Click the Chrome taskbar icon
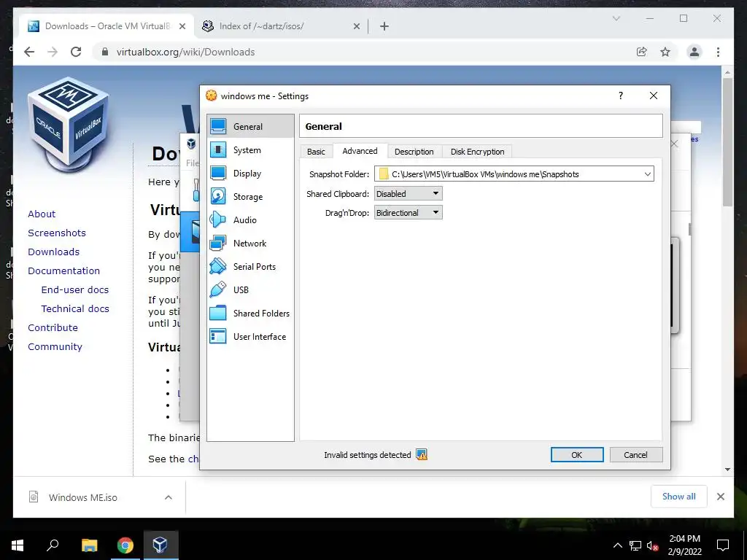The width and height of the screenshot is (747, 560). [x=125, y=545]
